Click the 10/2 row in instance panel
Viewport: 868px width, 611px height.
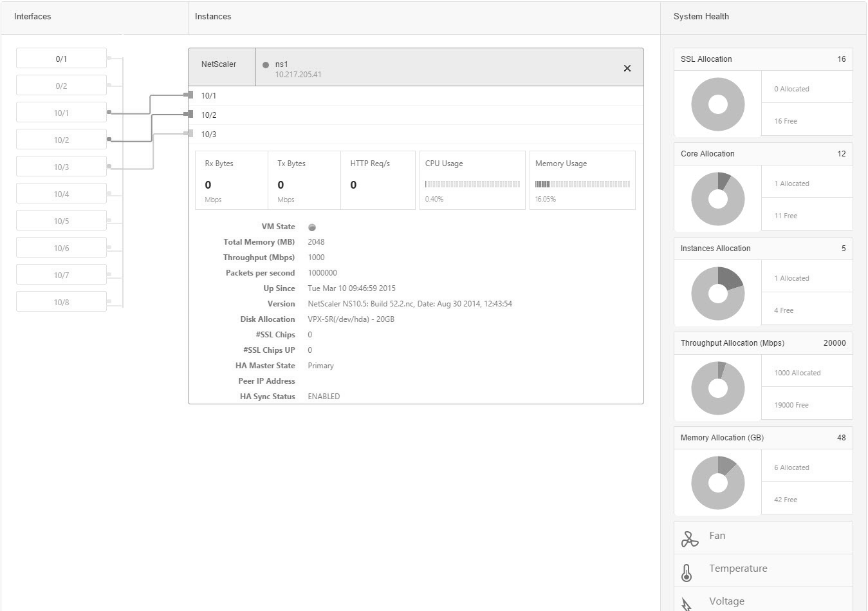416,115
